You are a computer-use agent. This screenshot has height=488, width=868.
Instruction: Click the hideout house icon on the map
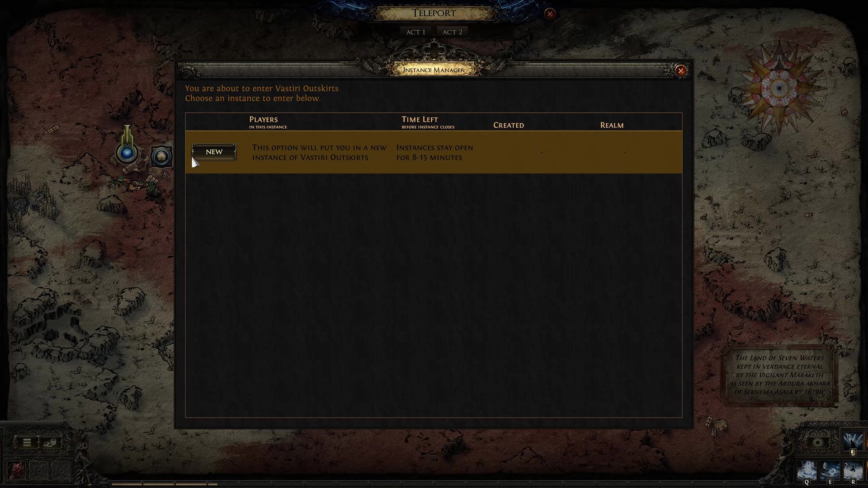(x=161, y=157)
